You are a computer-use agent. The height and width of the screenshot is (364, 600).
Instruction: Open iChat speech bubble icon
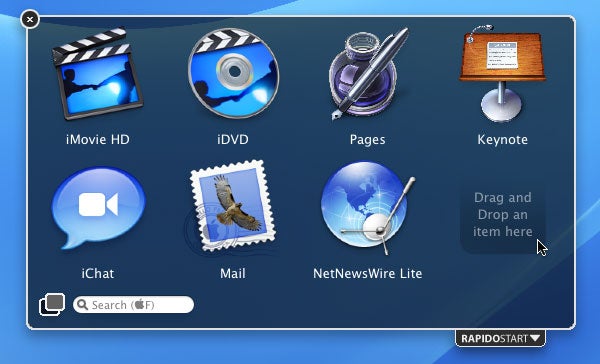[98, 208]
